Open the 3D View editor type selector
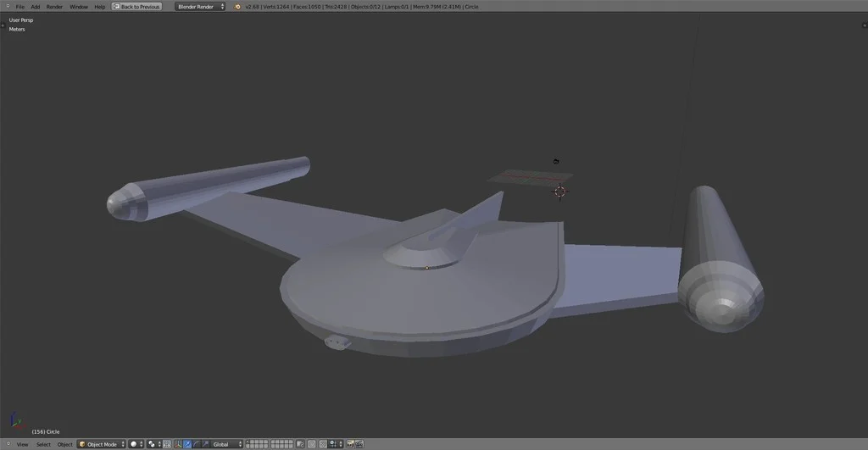868x450 pixels. [x=8, y=444]
